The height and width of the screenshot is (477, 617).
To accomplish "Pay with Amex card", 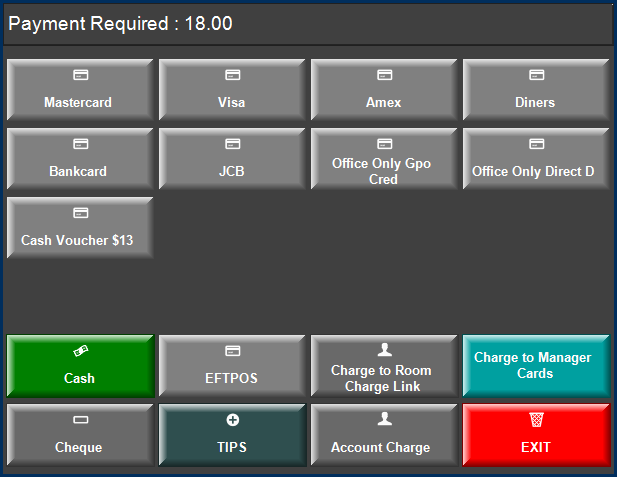I will click(x=384, y=91).
